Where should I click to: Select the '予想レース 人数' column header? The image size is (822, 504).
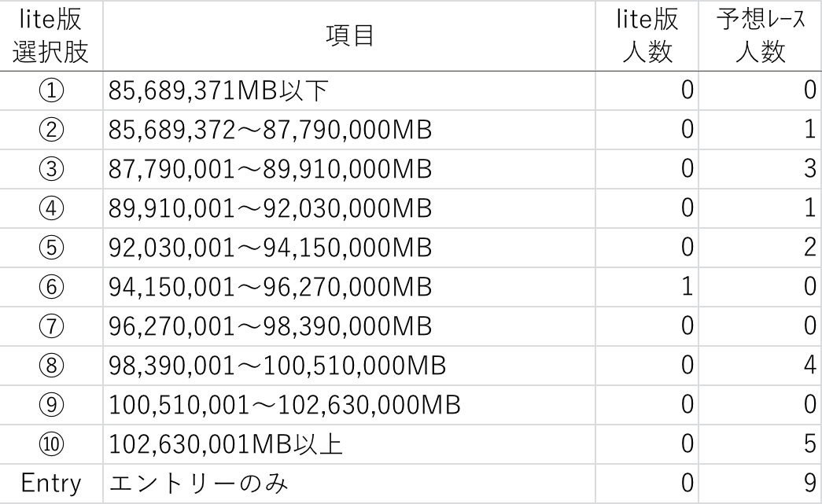coord(761,36)
